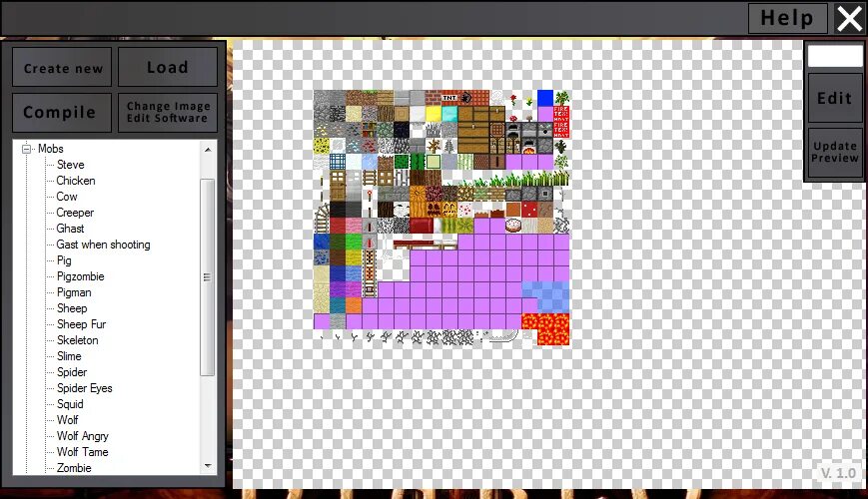This screenshot has width=868, height=499.
Task: Select the Pigman entry
Action: [74, 292]
